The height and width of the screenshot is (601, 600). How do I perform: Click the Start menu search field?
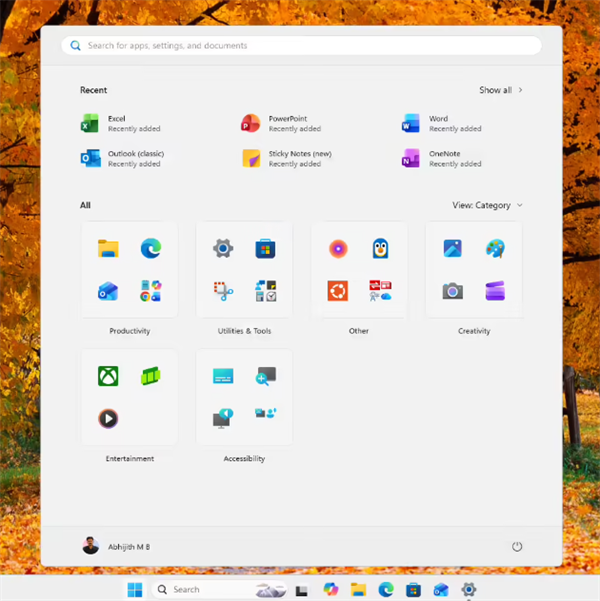(x=301, y=46)
